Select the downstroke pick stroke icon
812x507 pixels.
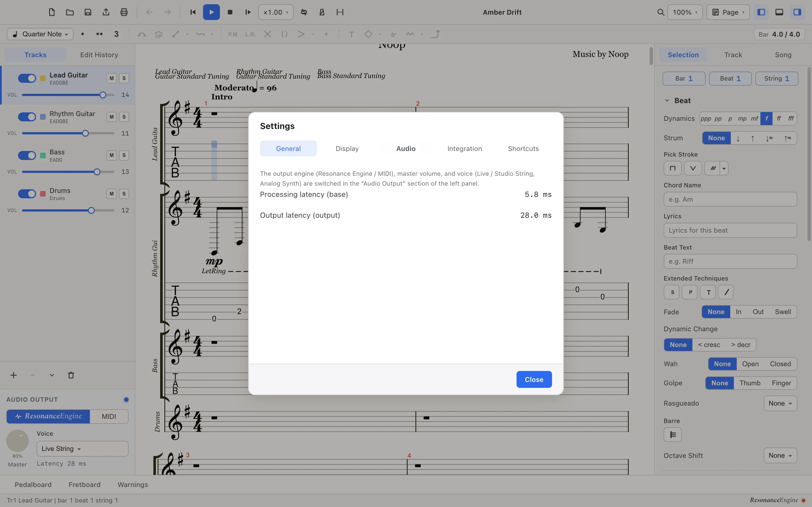pyautogui.click(x=672, y=168)
